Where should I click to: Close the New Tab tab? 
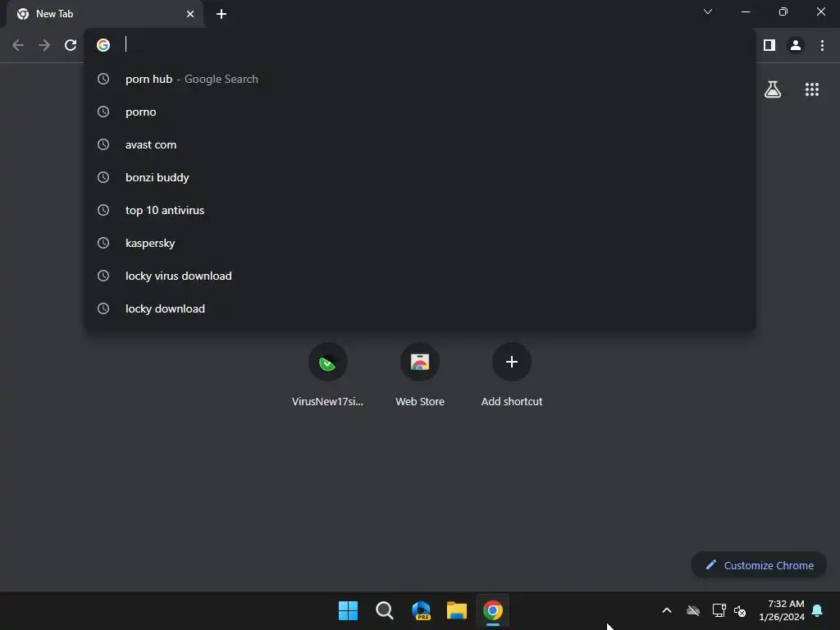pyautogui.click(x=190, y=14)
